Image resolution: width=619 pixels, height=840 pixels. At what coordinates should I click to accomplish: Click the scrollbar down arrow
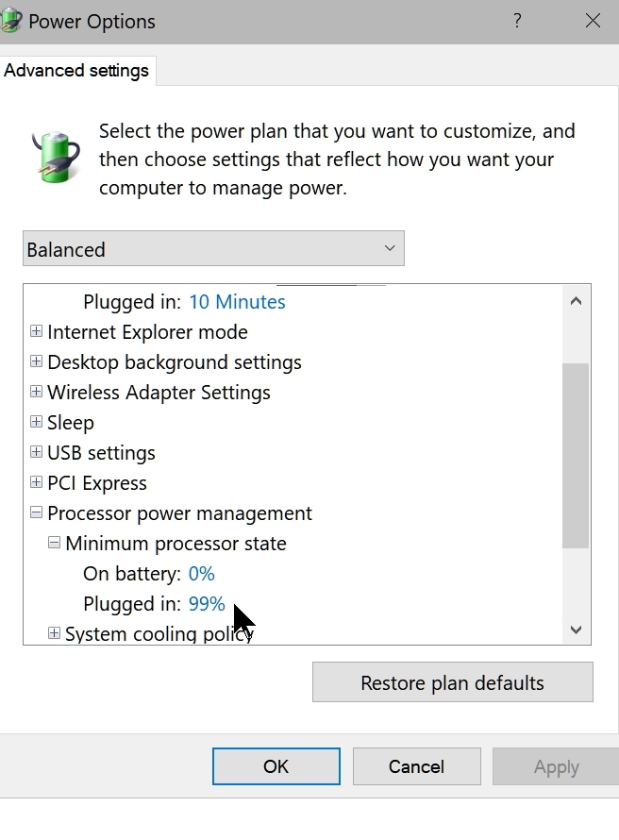click(x=575, y=630)
